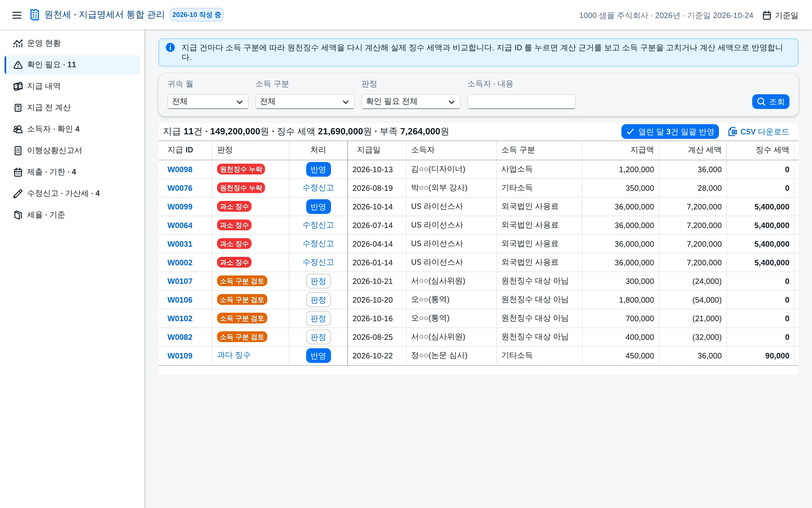This screenshot has height=508, width=812.
Task: Open the 판정 filter dropdown
Action: click(x=411, y=102)
